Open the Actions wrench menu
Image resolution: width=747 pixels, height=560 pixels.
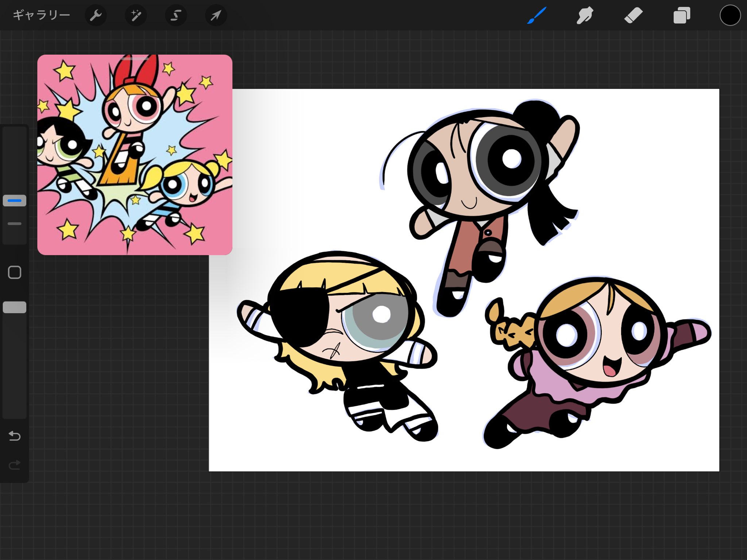[x=96, y=16]
